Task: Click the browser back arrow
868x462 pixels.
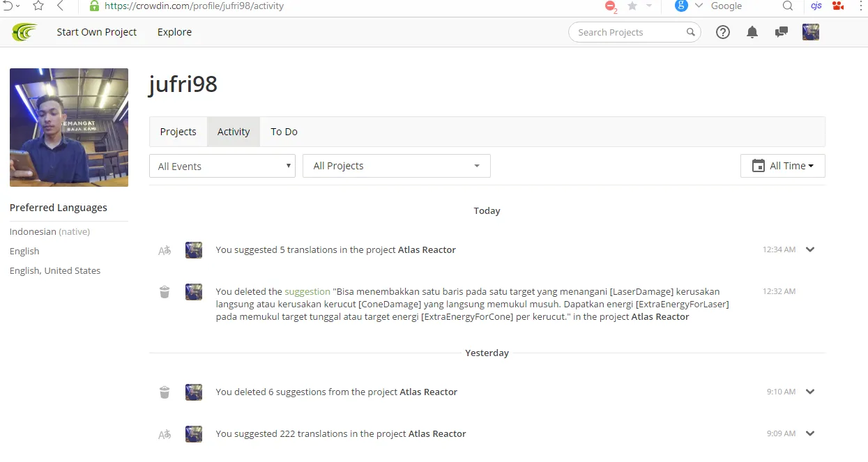Action: point(61,6)
